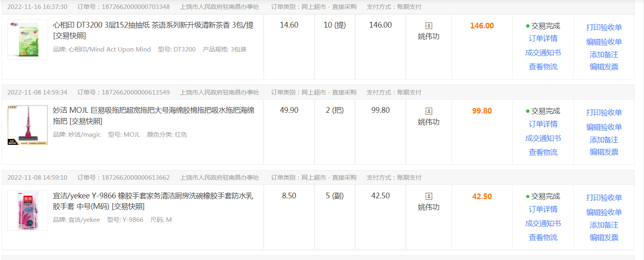
Task: Click 交易完成 status of the 心相印 order
Action: click(543, 26)
